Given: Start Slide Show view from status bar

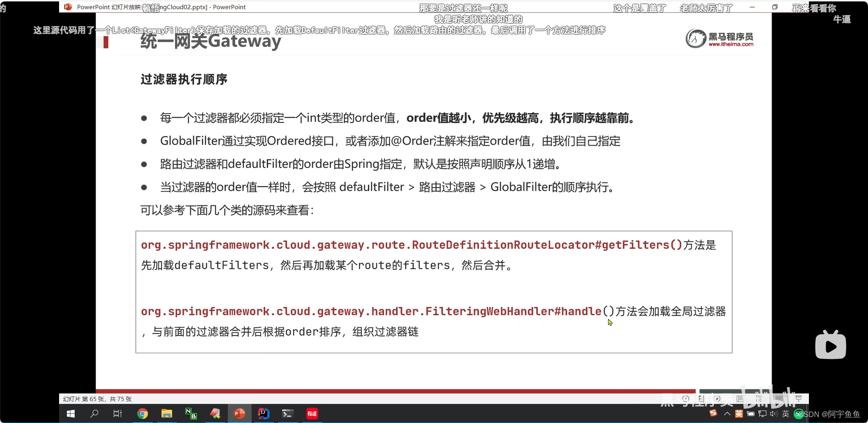Looking at the screenshot, I should point(798,398).
